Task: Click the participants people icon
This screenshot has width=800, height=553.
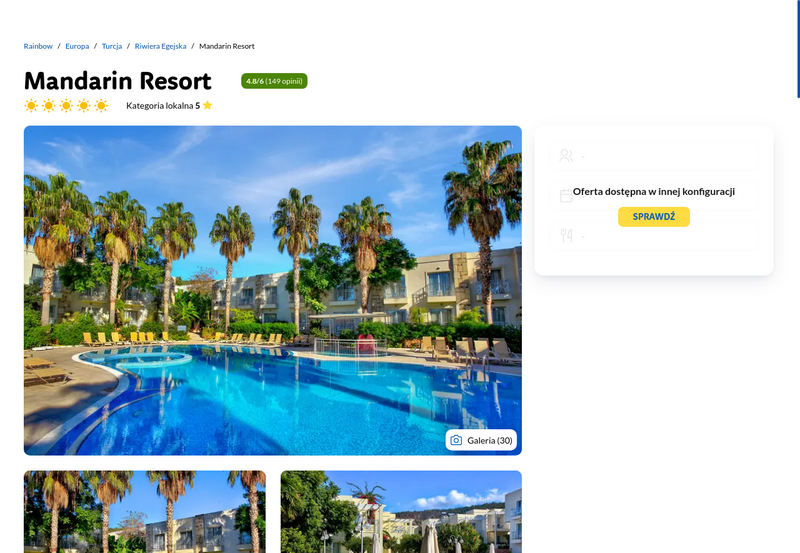Action: (x=566, y=156)
